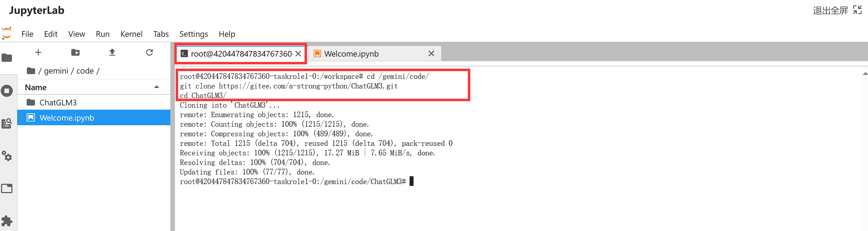The width and height of the screenshot is (868, 231).
Task: Navigate to gemini in breadcrumb
Action: 56,71
